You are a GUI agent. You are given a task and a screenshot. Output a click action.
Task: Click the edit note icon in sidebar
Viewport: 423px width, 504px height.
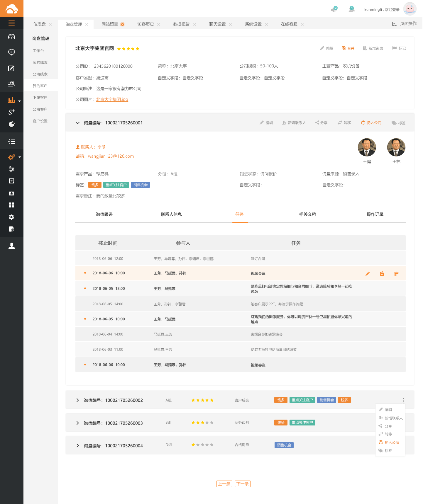[11, 68]
